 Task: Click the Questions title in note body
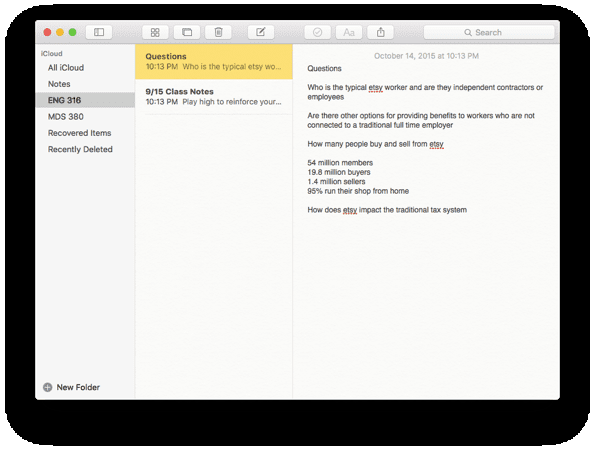[324, 68]
